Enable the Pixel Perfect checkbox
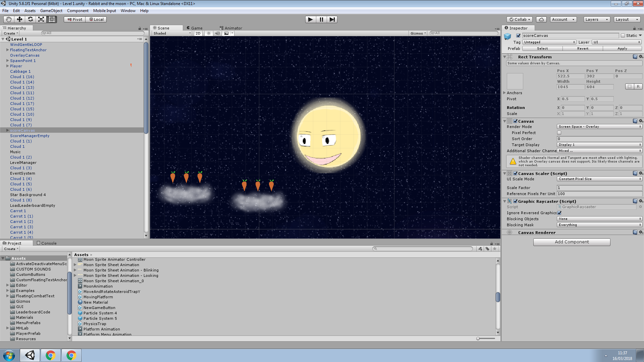This screenshot has width=644, height=362. pos(559,133)
